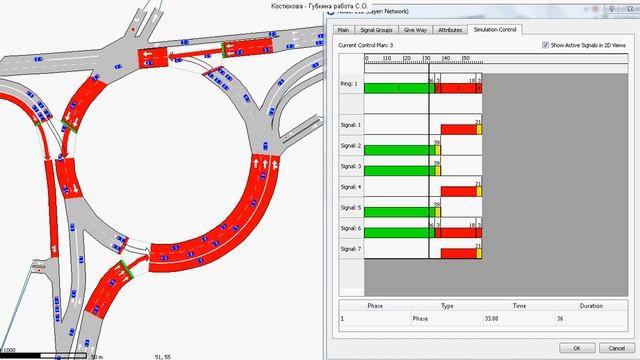Viewport: 640px width, 360px height.
Task: Click the green bar of Signal 3
Action: click(x=400, y=171)
